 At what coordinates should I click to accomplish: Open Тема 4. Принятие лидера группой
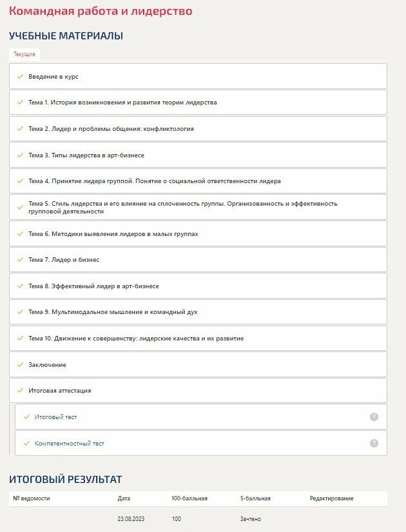[x=154, y=181]
